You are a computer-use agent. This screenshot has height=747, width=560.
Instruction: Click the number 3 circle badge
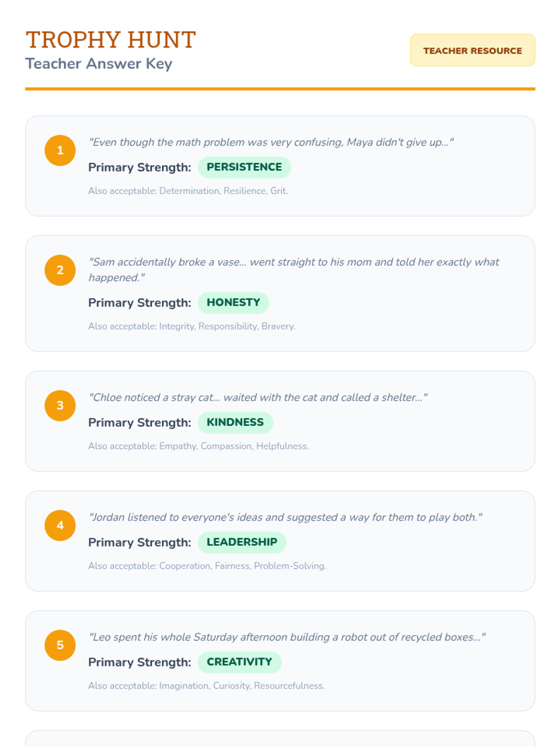point(60,406)
